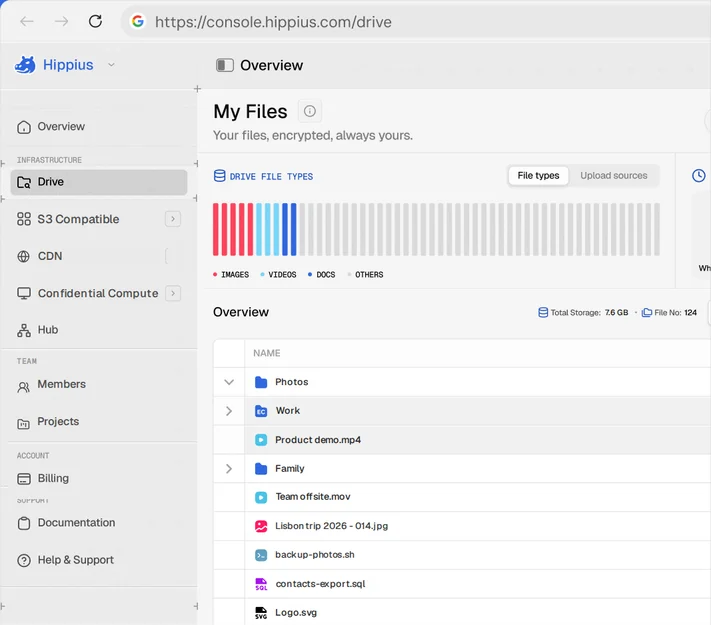
Task: Click the info icon next to My Files
Action: [310, 111]
